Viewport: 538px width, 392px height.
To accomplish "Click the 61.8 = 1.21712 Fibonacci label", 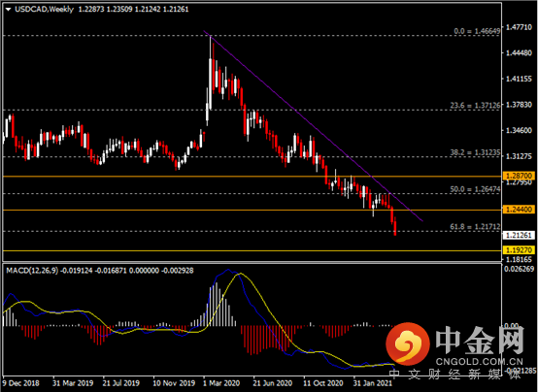I will [475, 227].
